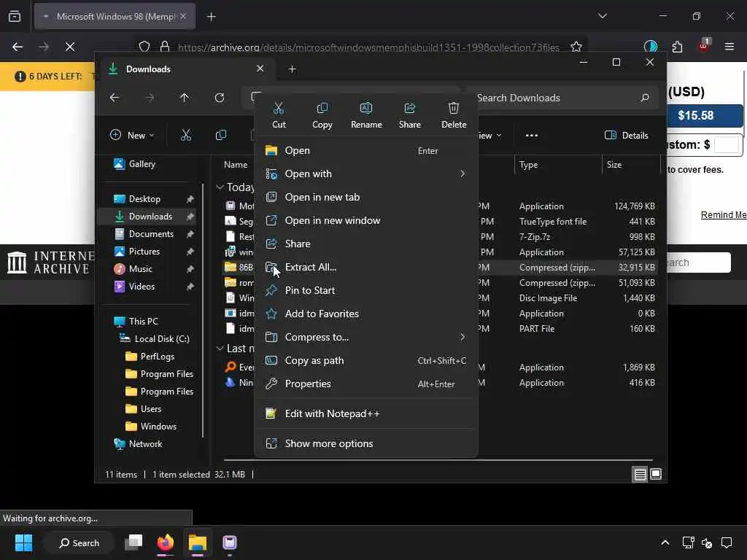This screenshot has height=560, width=747.
Task: Select Extract All... entry
Action: coord(366,267)
